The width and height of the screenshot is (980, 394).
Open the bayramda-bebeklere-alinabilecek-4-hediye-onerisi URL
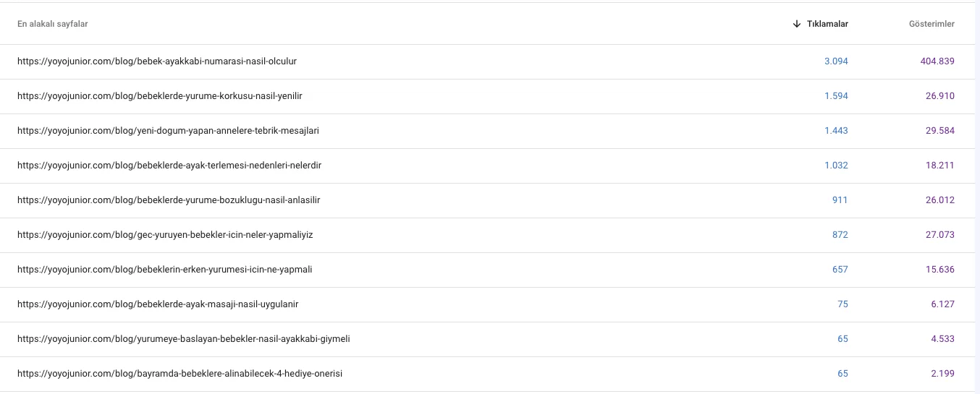(x=179, y=374)
